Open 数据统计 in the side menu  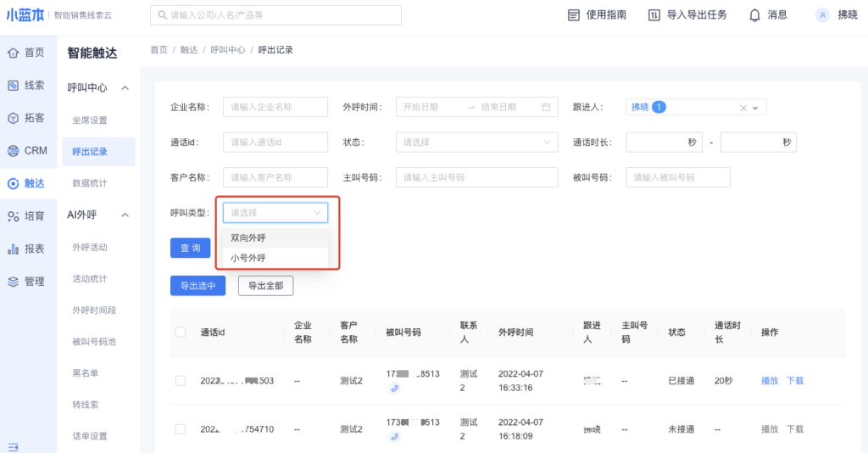point(90,183)
